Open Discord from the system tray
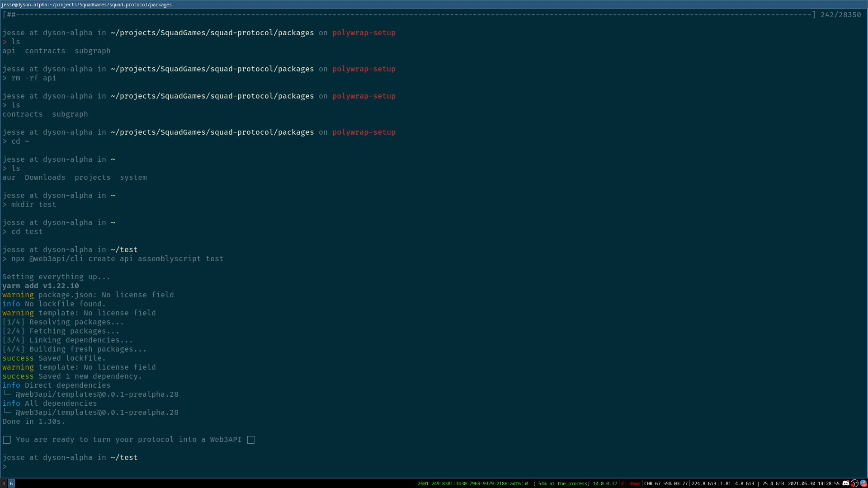Image resolution: width=868 pixels, height=488 pixels. [x=846, y=483]
